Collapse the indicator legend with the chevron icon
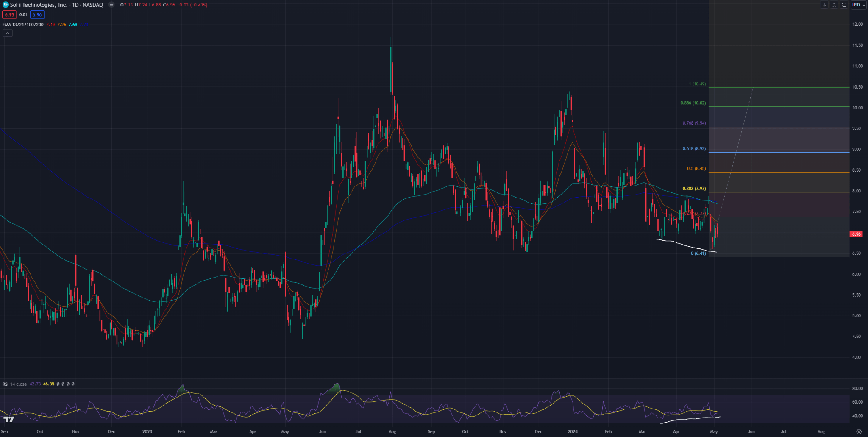Viewport: 868px width, 437px height. click(x=8, y=33)
